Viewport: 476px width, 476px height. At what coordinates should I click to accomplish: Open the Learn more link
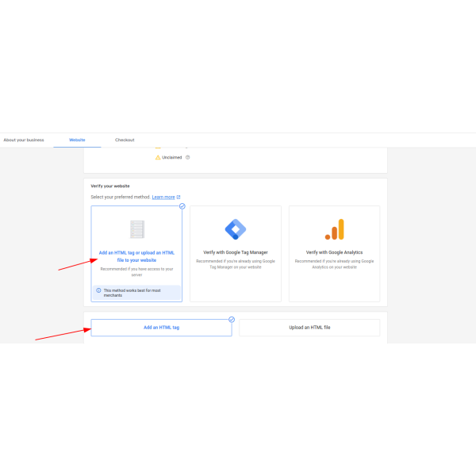tap(163, 197)
